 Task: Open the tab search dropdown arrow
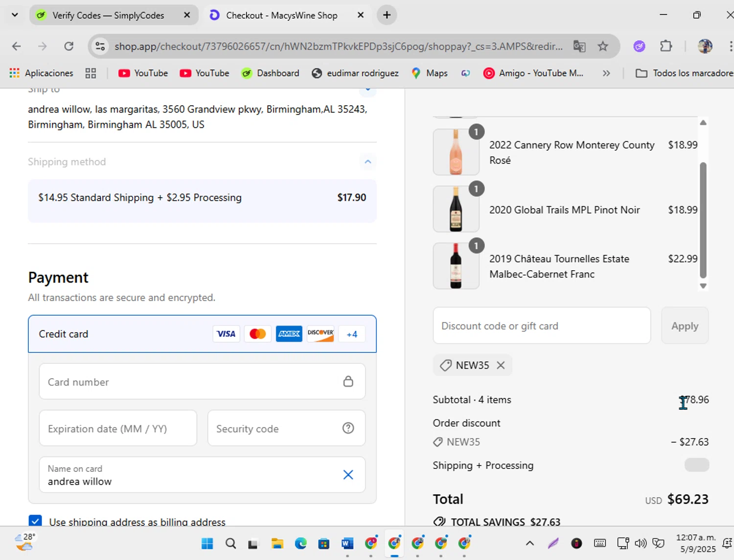click(15, 15)
